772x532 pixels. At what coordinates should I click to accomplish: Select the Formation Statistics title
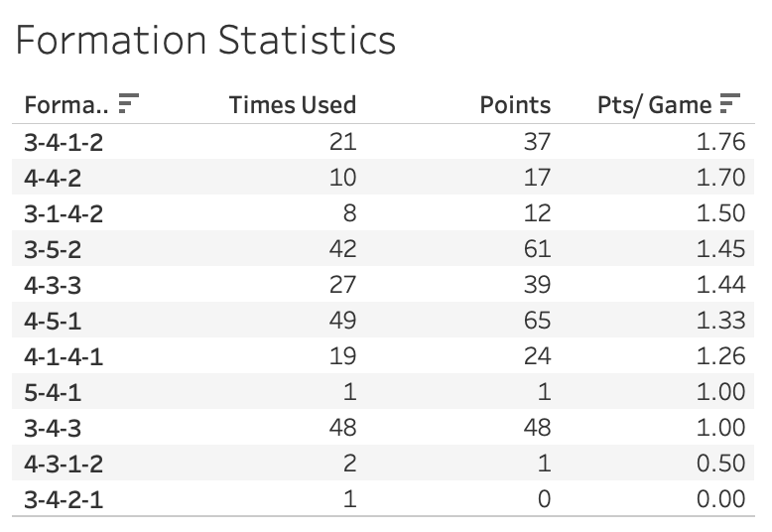pos(206,42)
